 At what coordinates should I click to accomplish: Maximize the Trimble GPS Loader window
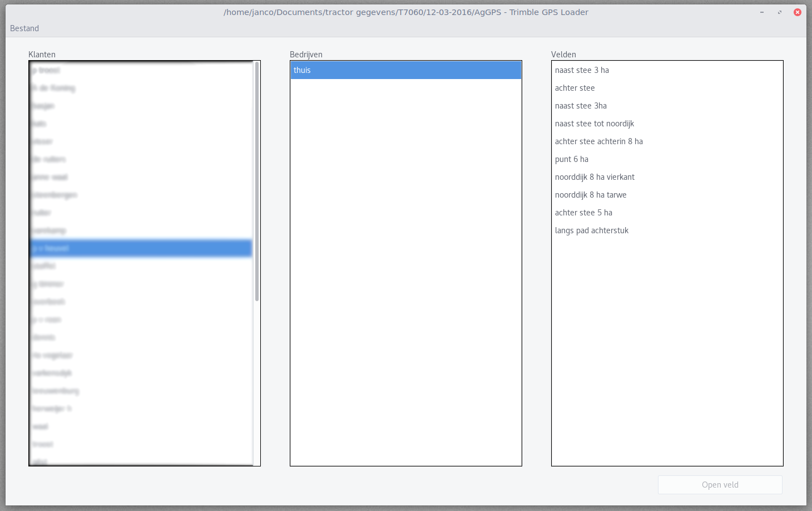click(779, 12)
